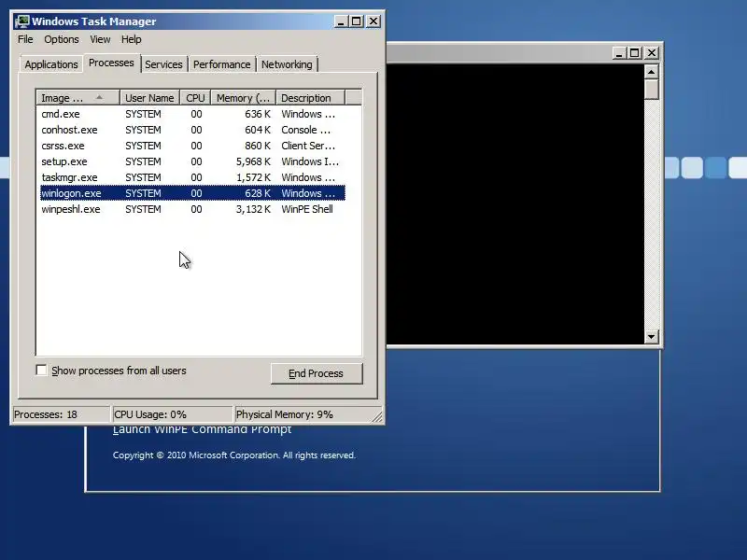Open the Help menu
The width and height of the screenshot is (747, 560).
click(131, 39)
